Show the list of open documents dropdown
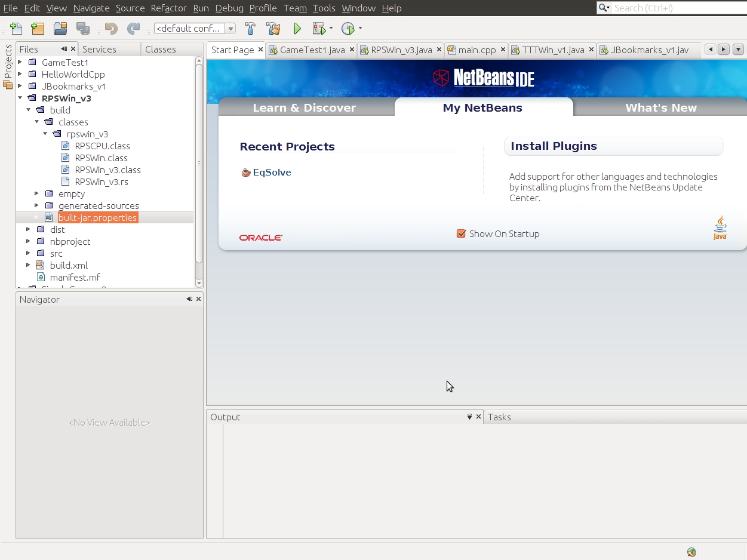 [x=738, y=50]
